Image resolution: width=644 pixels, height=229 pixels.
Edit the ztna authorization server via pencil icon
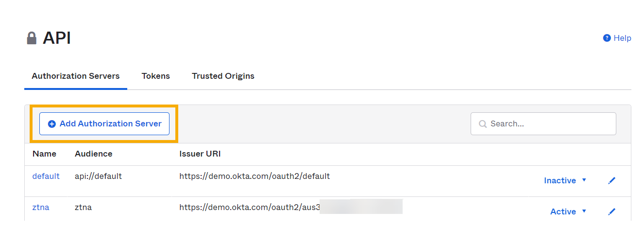coord(611,211)
